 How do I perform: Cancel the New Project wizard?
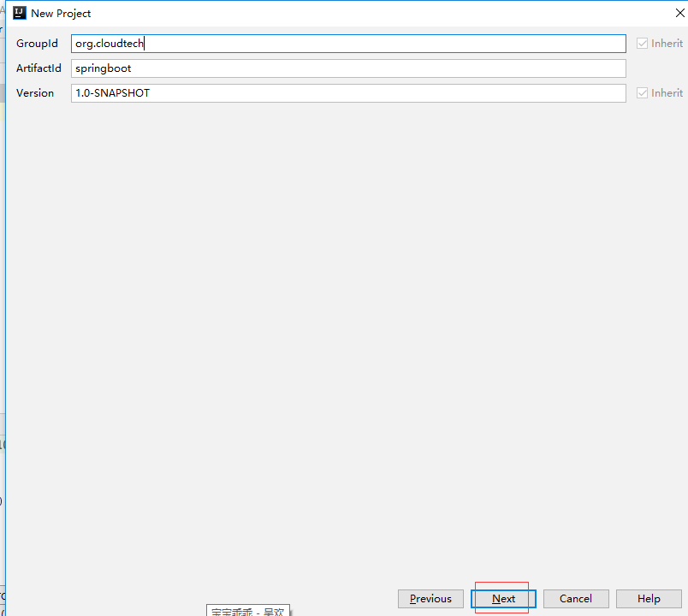click(576, 599)
